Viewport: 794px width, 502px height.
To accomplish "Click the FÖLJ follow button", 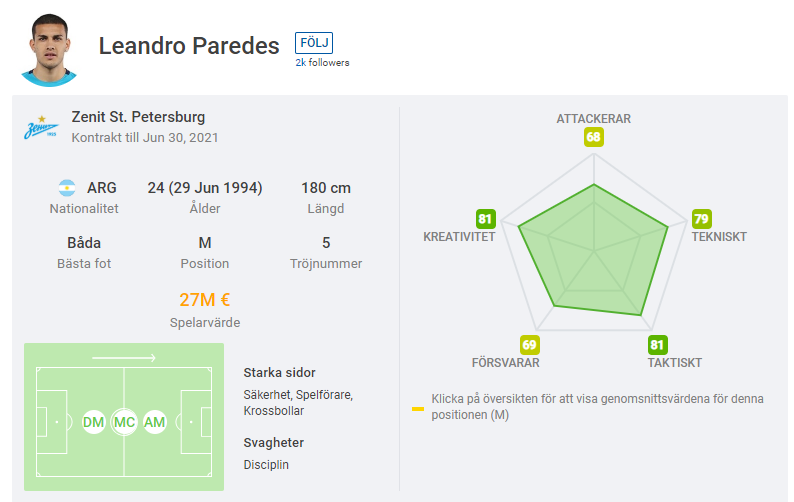I will 314,43.
